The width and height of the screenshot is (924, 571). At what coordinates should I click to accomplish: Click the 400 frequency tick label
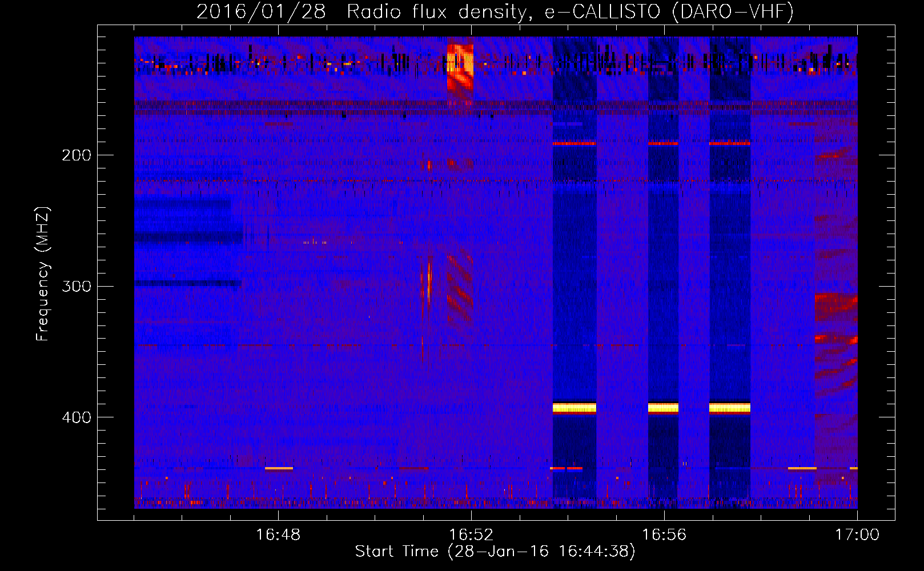[77, 417]
